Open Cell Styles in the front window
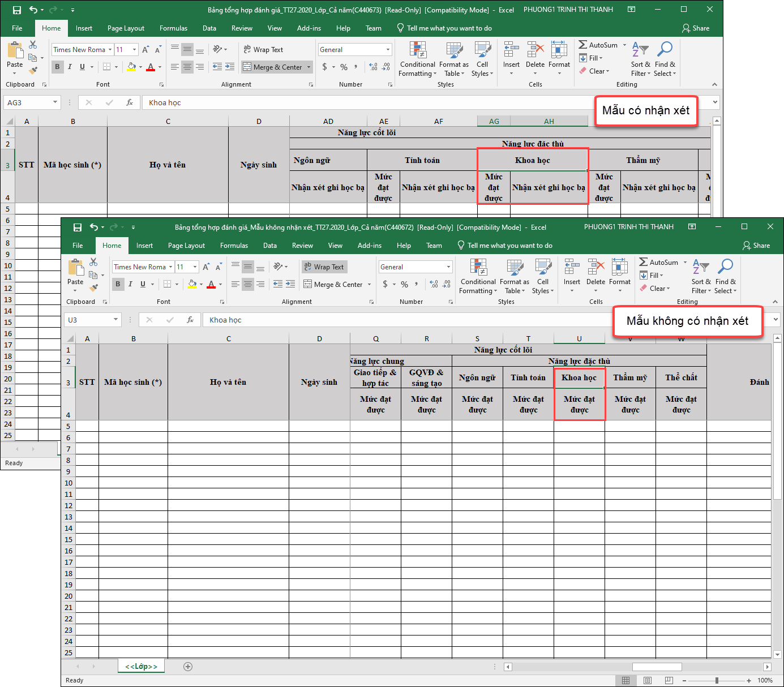Viewport: 784px width, 687px height. click(543, 277)
